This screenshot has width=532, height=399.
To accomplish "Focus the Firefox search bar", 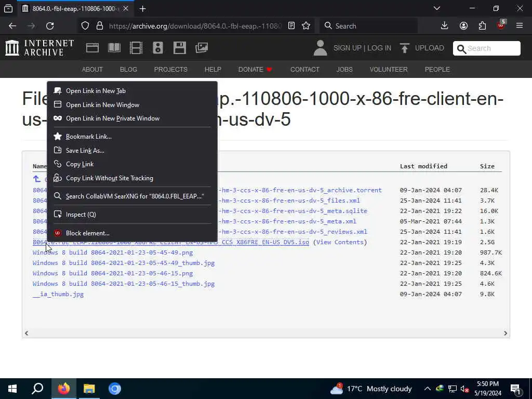I will pyautogui.click(x=368, y=26).
